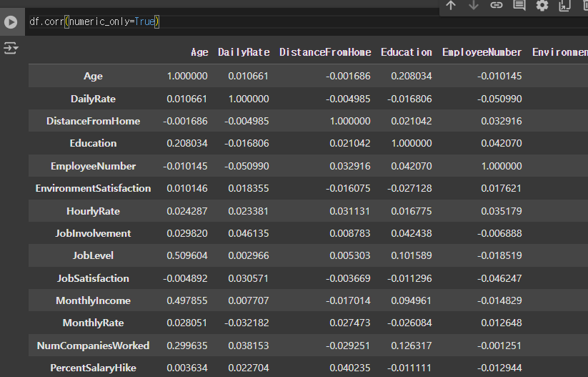The image size is (588, 377).
Task: Add a comment to the cell
Action: point(519,5)
